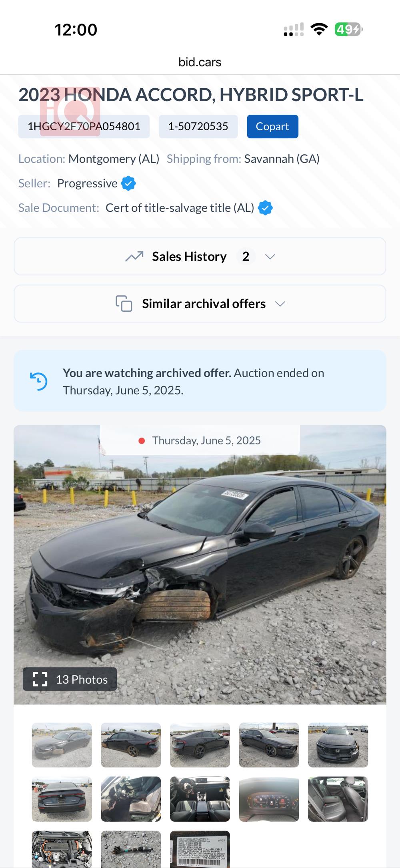The image size is (400, 868).
Task: Click the Similar archival offers copy icon
Action: click(124, 304)
